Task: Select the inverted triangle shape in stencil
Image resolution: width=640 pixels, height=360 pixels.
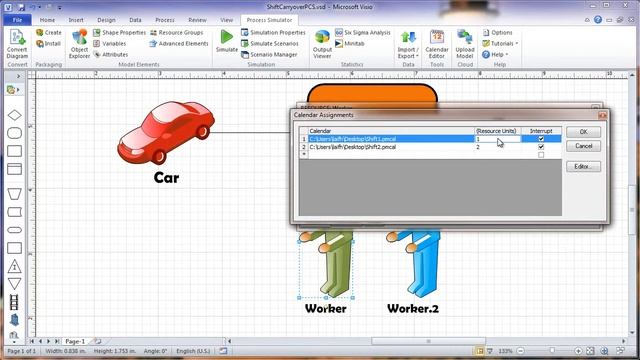Action: click(x=14, y=284)
